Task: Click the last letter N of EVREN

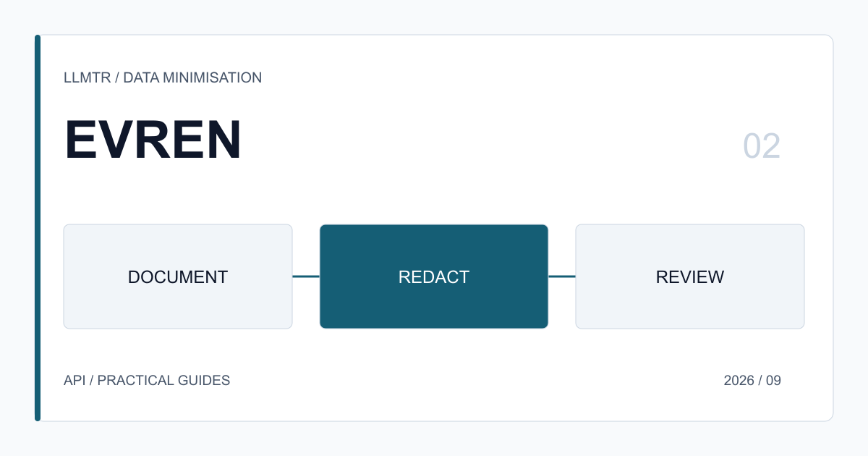Action: tap(224, 140)
